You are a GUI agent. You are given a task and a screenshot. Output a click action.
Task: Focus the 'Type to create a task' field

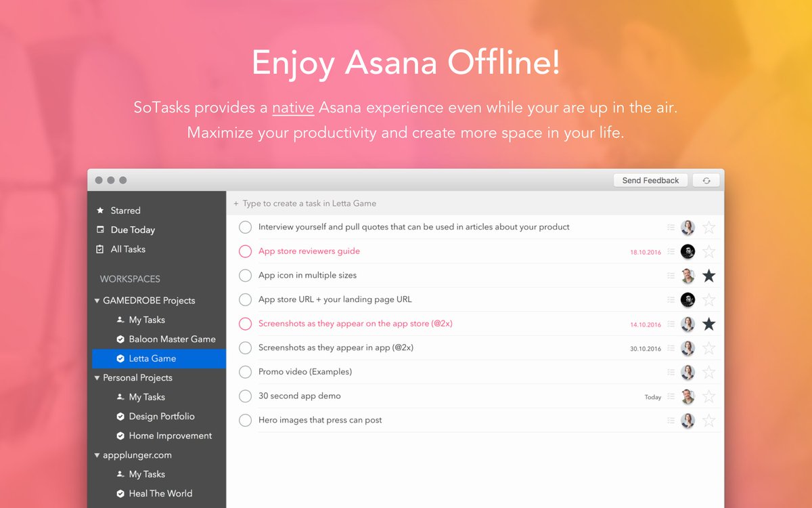pyautogui.click(x=475, y=203)
